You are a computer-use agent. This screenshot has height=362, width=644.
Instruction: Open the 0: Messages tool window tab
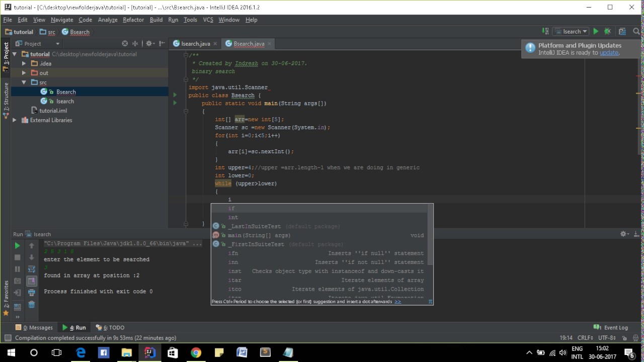[x=34, y=327]
